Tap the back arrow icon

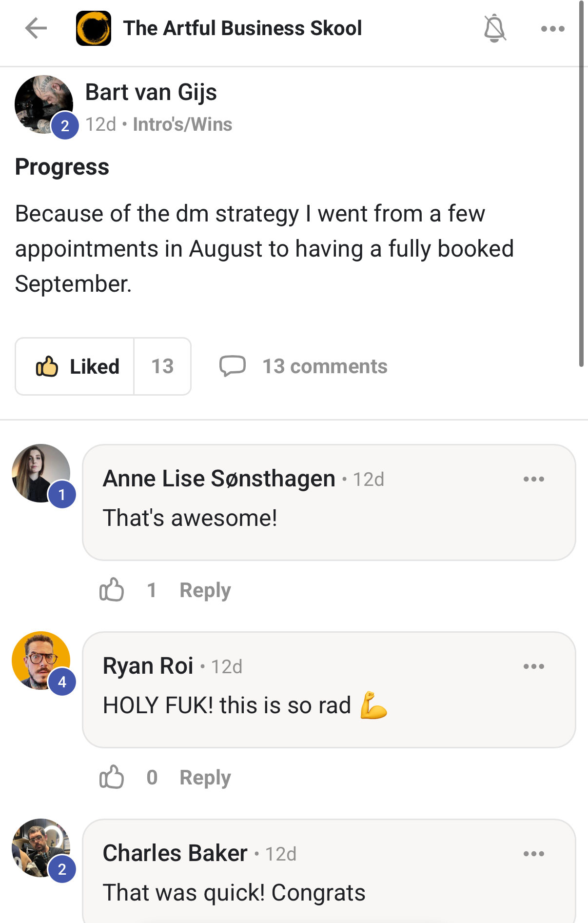(x=36, y=28)
